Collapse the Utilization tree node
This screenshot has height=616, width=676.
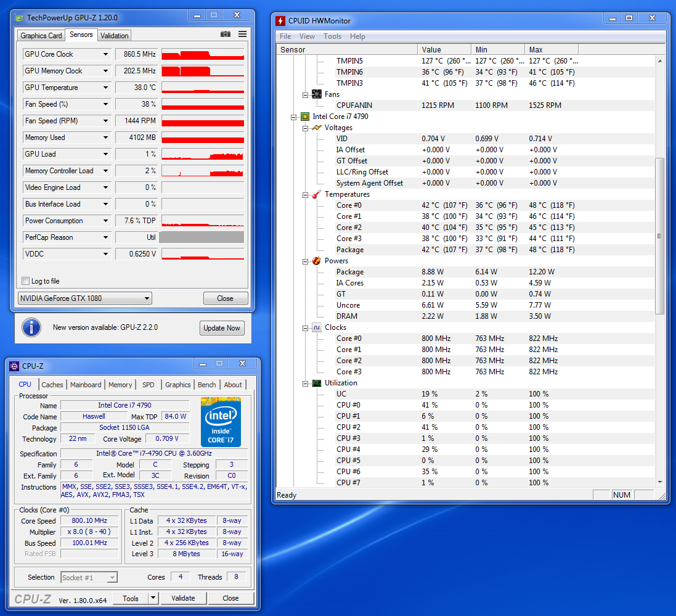pyautogui.click(x=305, y=384)
